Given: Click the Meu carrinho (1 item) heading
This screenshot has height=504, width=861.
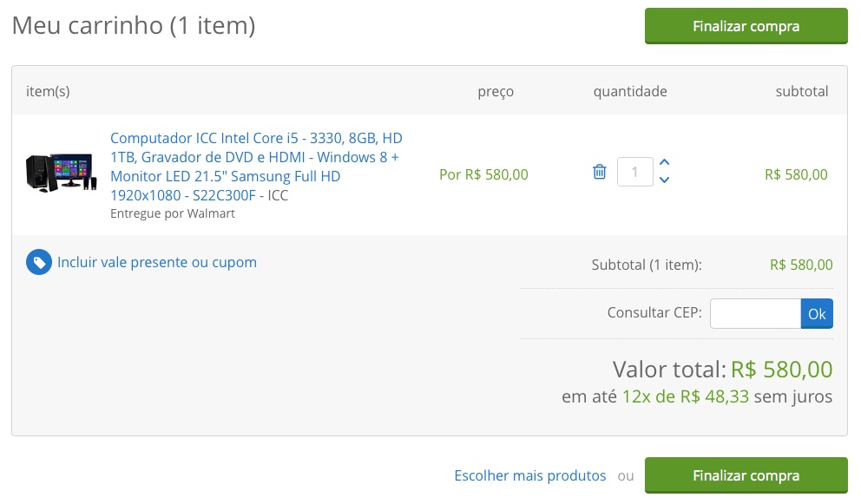Looking at the screenshot, I should (134, 25).
